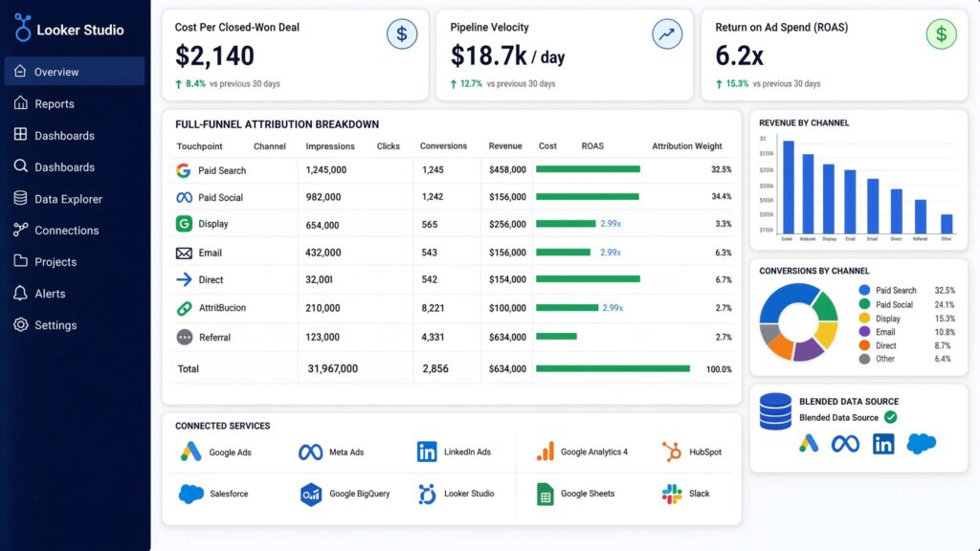The image size is (980, 551).
Task: Click Salesforce cloud in Blended Data Source
Action: point(922,444)
